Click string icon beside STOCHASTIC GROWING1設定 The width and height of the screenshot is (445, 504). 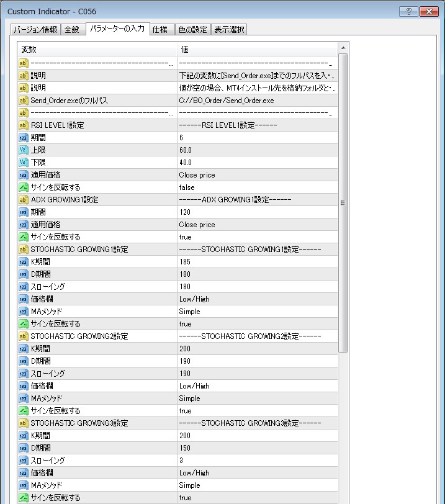[x=23, y=250]
